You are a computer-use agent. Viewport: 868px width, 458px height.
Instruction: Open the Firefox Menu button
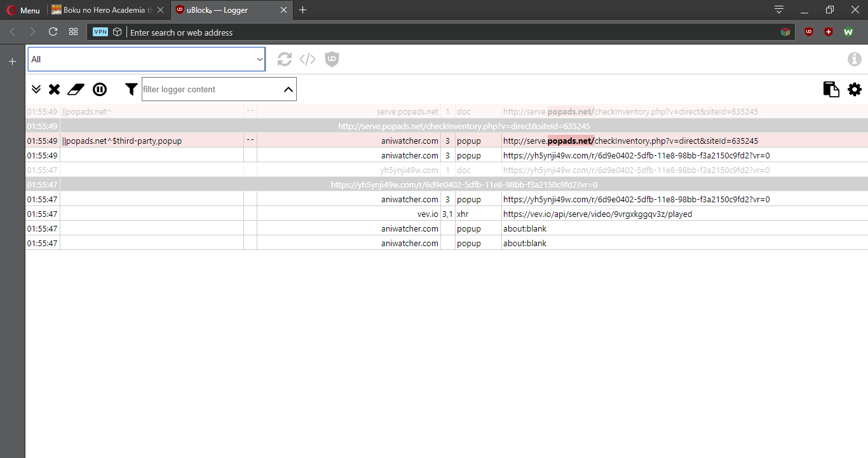[24, 10]
